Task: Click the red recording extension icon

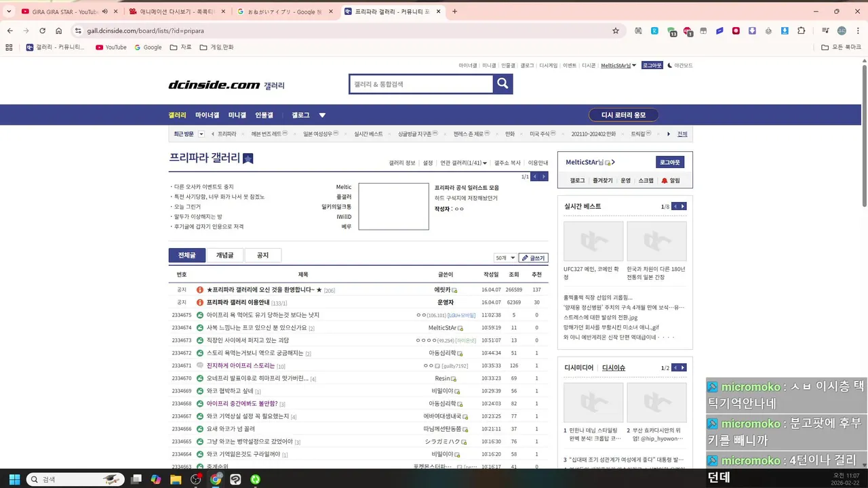Action: point(736,30)
